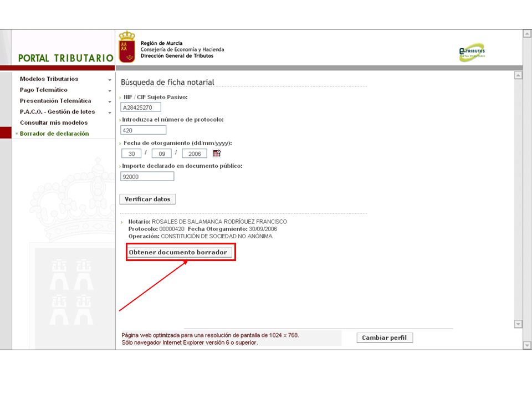Viewport: 532px width, 399px height.
Task: Click the day field showing 30
Action: tap(131, 154)
